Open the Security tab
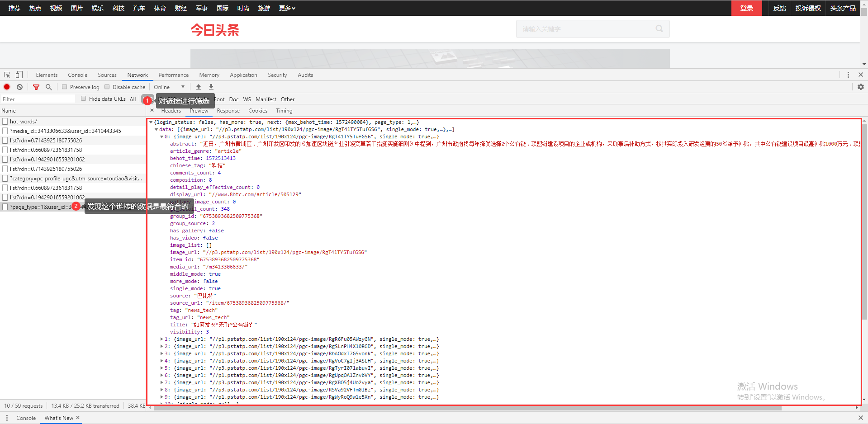This screenshot has height=424, width=868. [277, 75]
